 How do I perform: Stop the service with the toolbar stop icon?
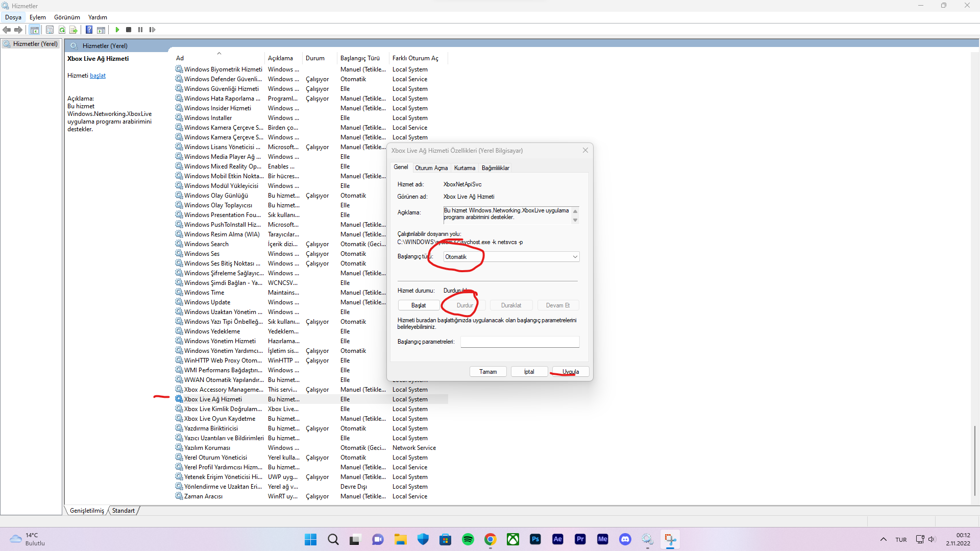[129, 30]
